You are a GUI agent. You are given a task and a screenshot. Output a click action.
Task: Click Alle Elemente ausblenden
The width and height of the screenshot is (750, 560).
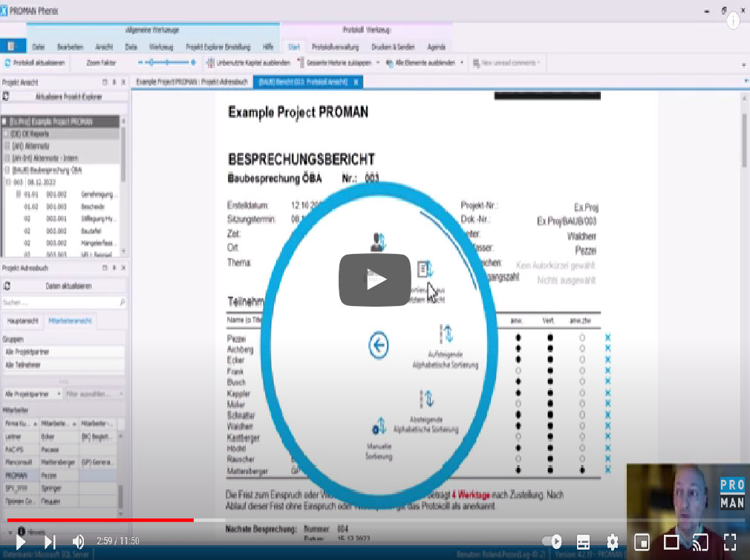[420, 62]
